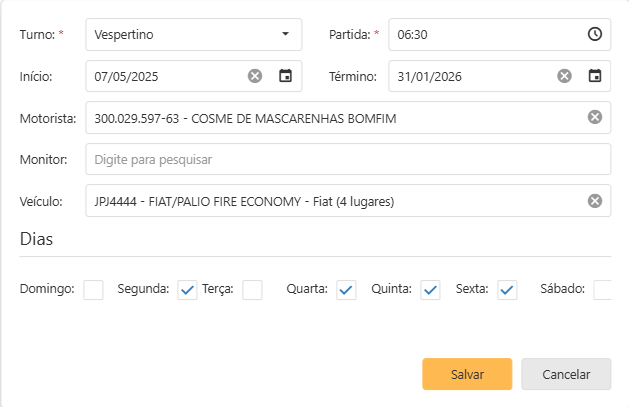
Task: Click the Veículo field with JPJ4444
Action: click(348, 200)
